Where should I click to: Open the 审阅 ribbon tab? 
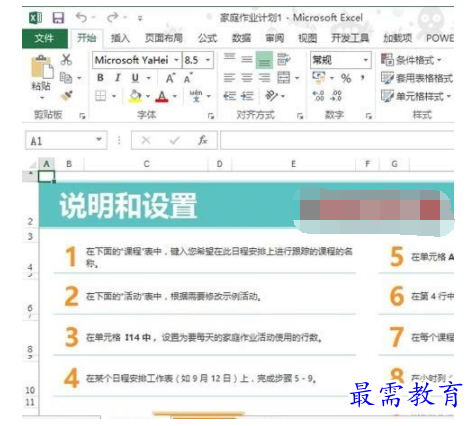click(x=275, y=38)
